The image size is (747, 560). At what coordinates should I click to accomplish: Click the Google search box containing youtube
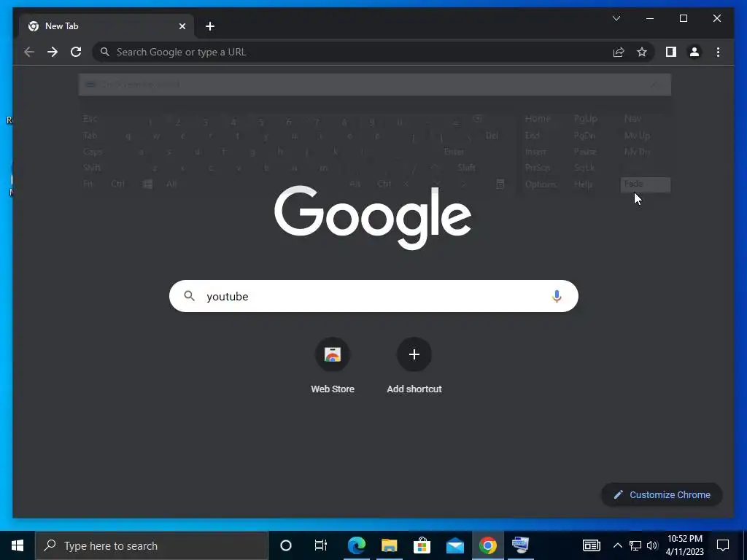point(373,296)
